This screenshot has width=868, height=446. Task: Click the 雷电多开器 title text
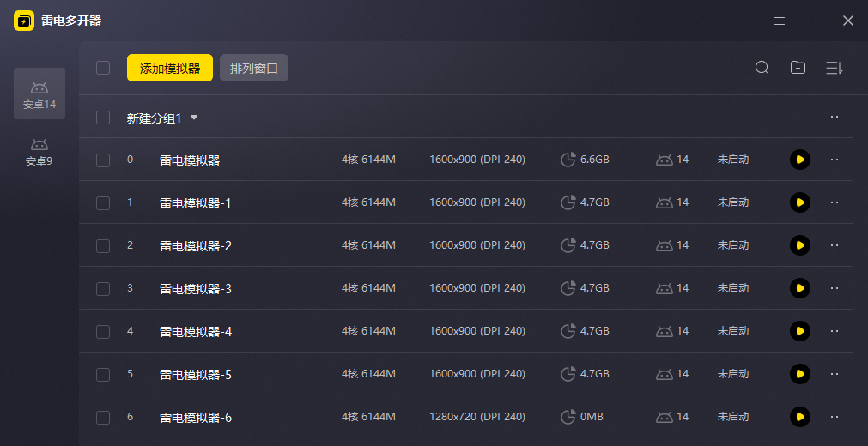[x=71, y=21]
